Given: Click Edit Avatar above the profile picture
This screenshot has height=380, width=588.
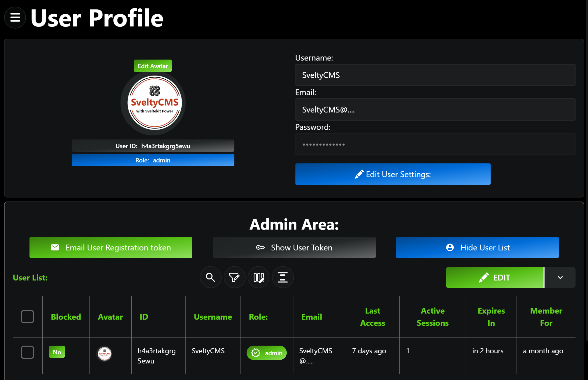Looking at the screenshot, I should pyautogui.click(x=153, y=66).
